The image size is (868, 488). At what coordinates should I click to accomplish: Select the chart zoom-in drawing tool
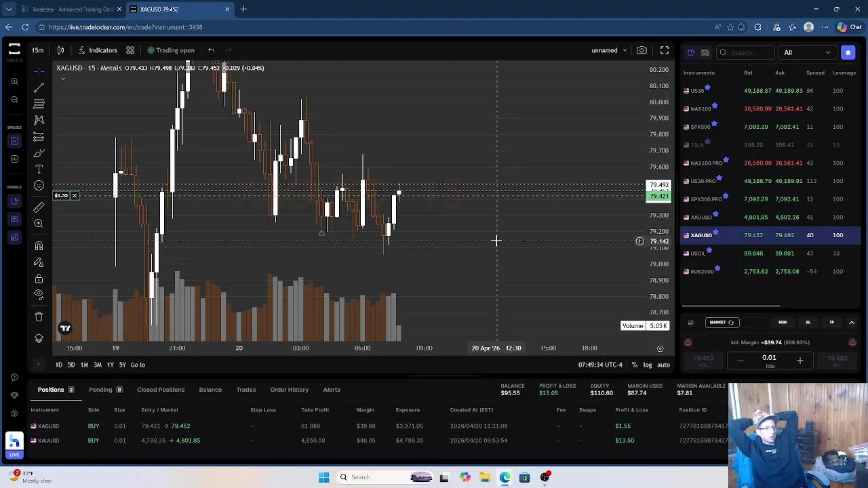(39, 224)
